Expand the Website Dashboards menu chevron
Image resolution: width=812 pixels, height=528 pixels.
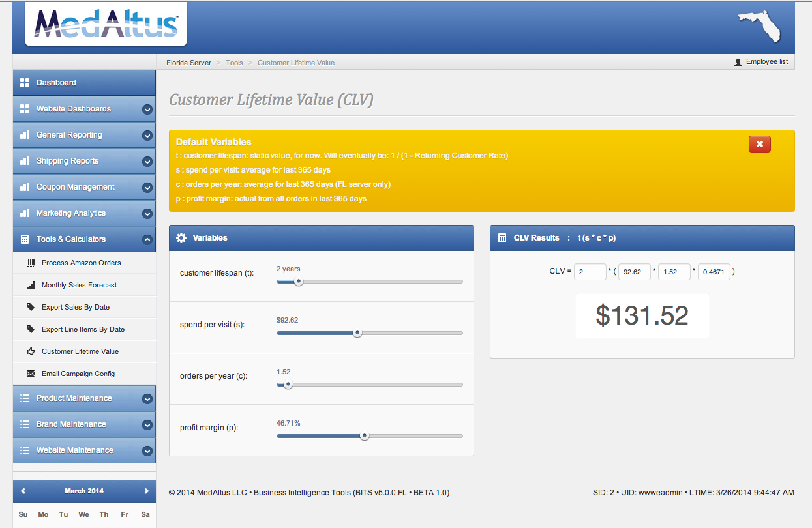(147, 110)
